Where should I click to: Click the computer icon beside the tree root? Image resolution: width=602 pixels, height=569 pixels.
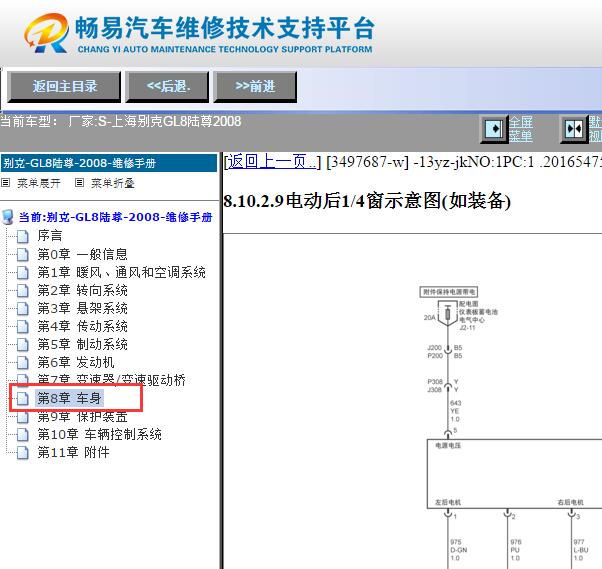[8, 217]
